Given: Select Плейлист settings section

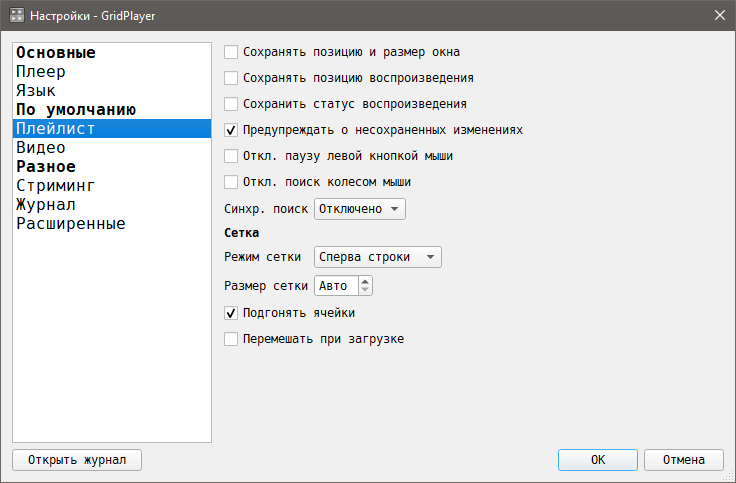Looking at the screenshot, I should 112,129.
